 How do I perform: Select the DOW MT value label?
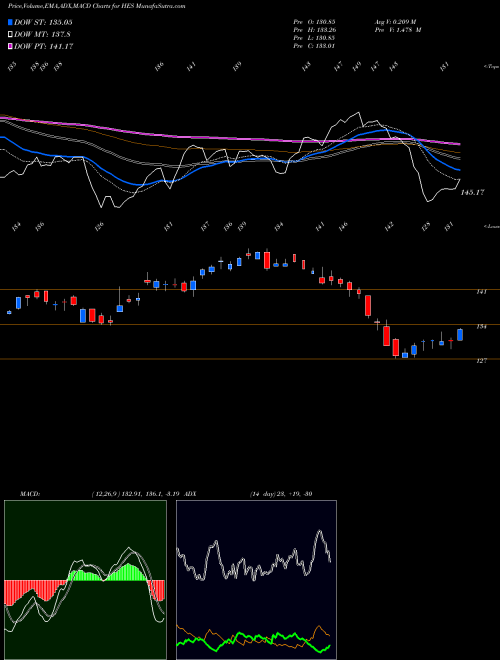click(x=42, y=35)
